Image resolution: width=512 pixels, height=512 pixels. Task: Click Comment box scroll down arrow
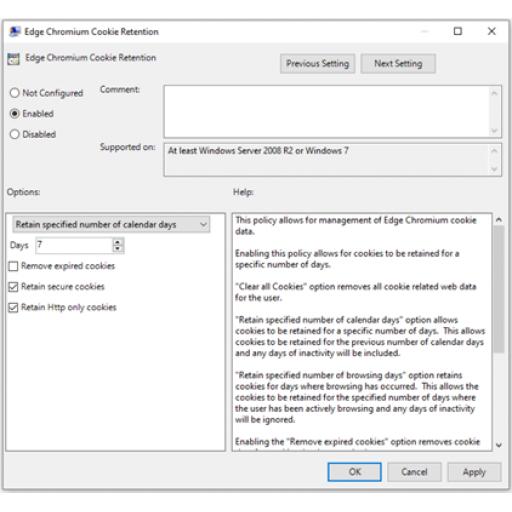coord(494,131)
